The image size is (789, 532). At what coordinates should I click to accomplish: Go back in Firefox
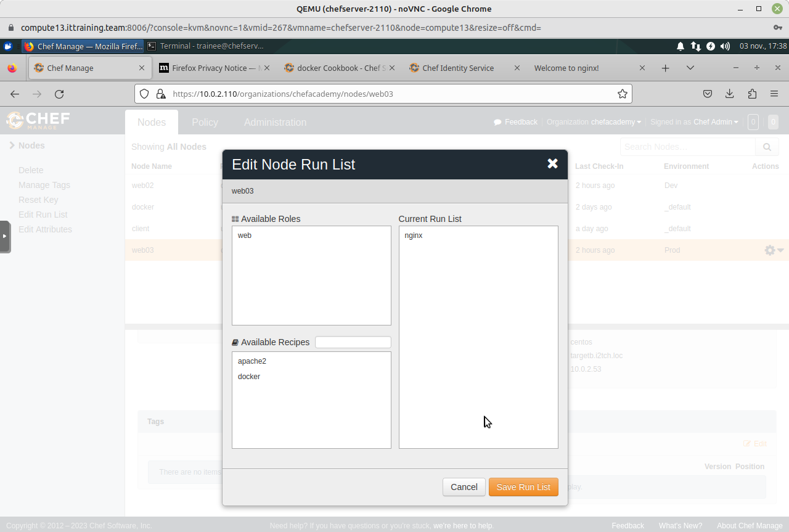coord(15,94)
